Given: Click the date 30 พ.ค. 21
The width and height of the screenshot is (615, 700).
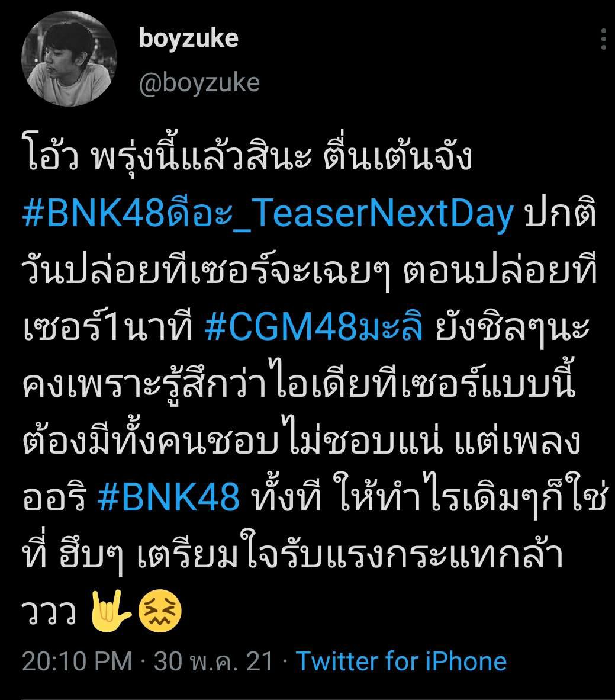Looking at the screenshot, I should click(x=212, y=661).
